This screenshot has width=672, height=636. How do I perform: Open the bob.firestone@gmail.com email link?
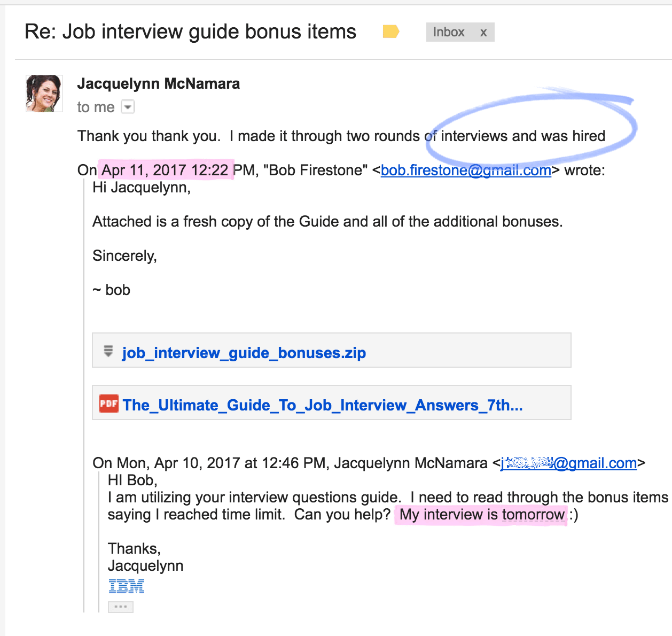pos(466,170)
